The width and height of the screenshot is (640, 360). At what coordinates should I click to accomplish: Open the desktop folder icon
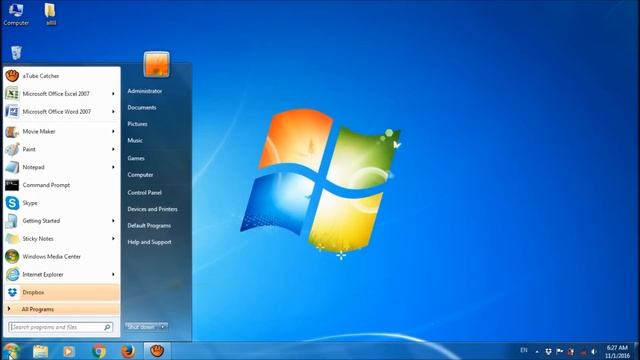pos(50,14)
